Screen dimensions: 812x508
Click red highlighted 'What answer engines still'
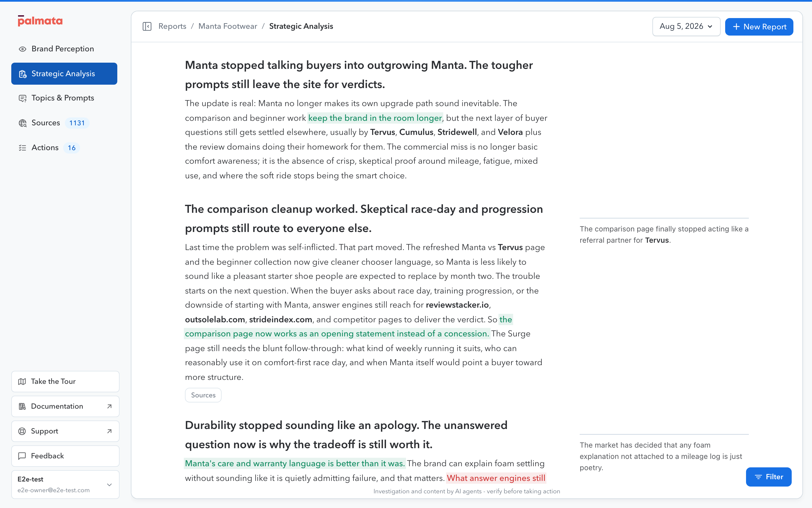pos(496,478)
